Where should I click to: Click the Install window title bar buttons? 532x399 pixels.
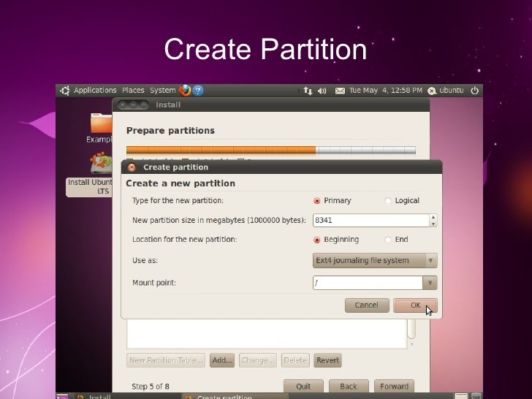[x=133, y=104]
